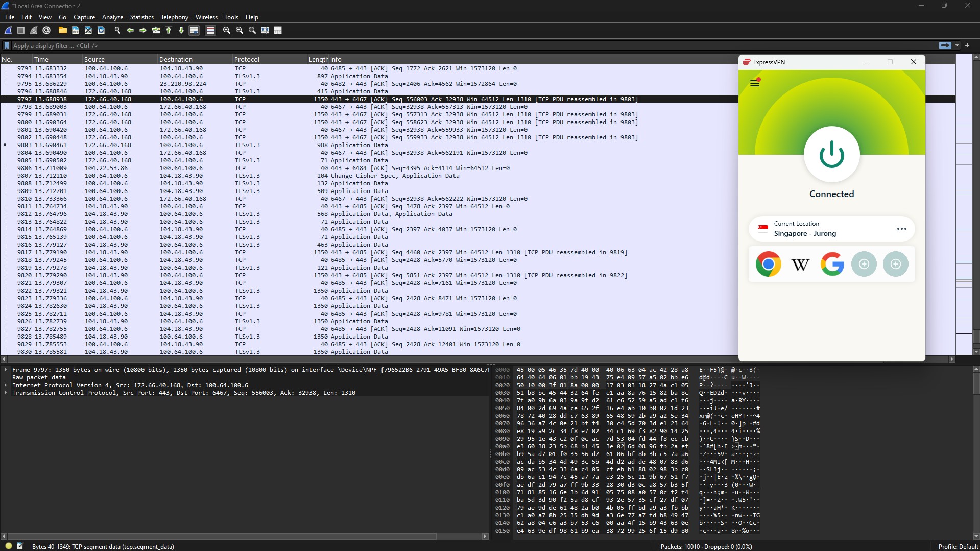
Task: Reload this capture file
Action: (101, 31)
